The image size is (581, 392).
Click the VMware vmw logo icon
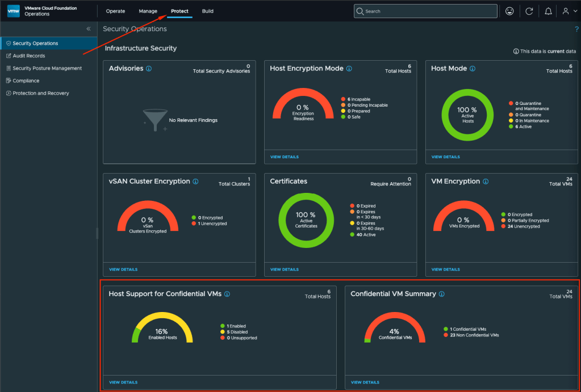(x=14, y=11)
